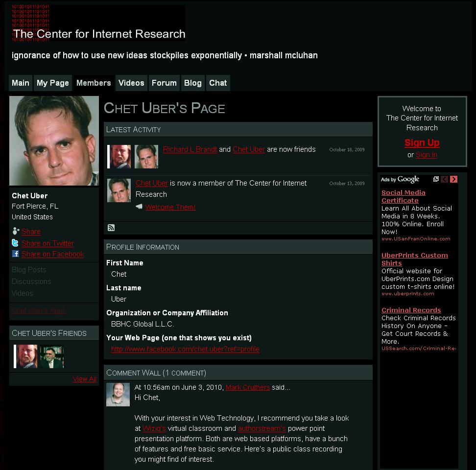Go to next Google ad arrow
The image size is (476, 470).
pos(453,179)
